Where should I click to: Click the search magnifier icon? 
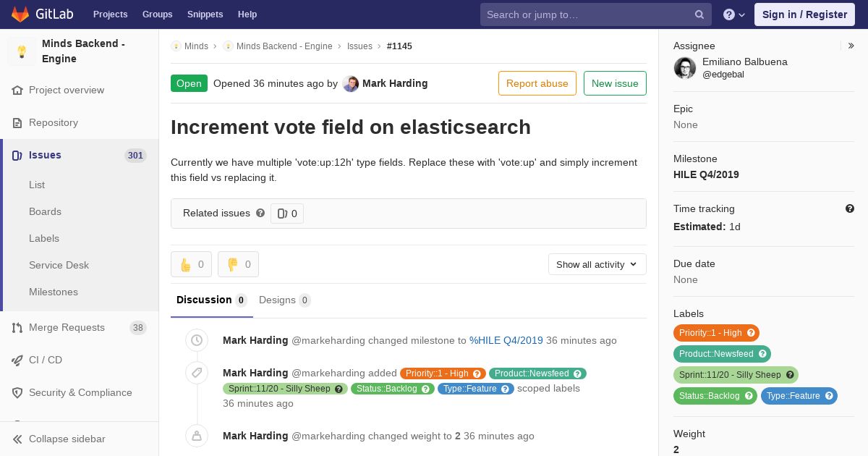[699, 14]
